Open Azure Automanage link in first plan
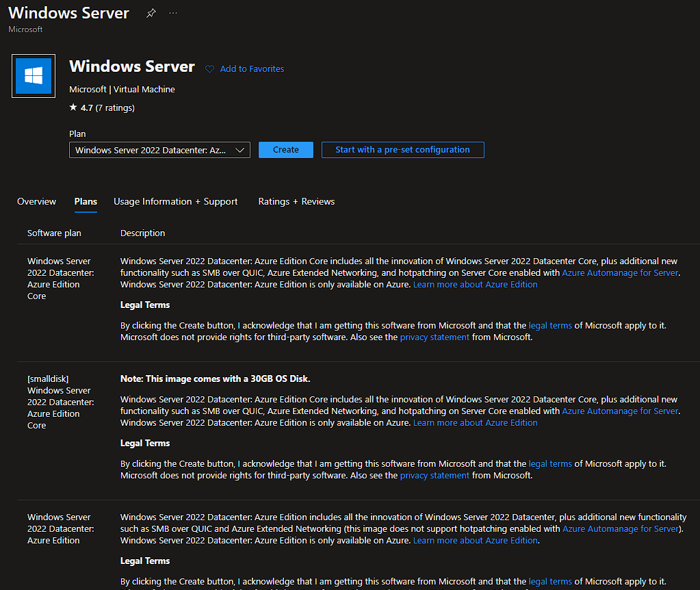Image resolution: width=700 pixels, height=590 pixels. pyautogui.click(x=620, y=273)
